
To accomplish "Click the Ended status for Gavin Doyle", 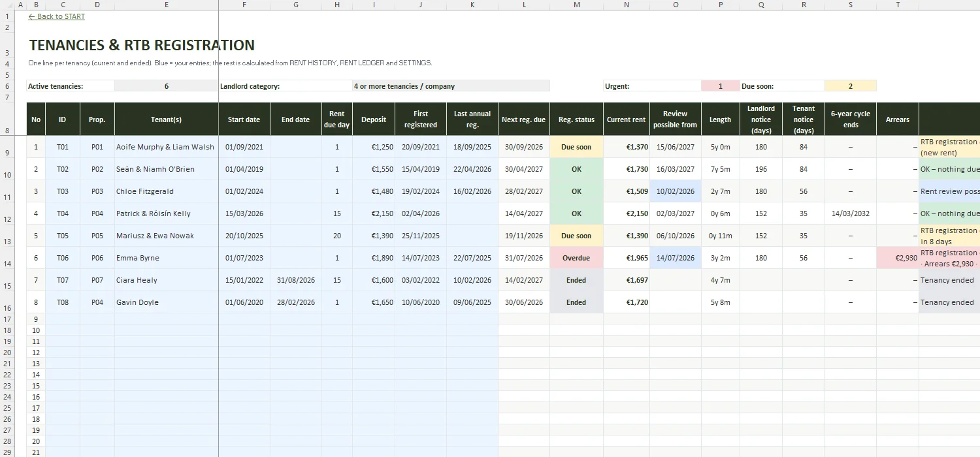I will pos(576,302).
